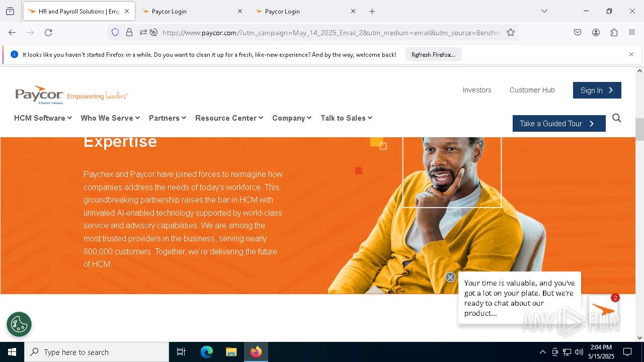Open the Customer Hub link
The image size is (644, 362).
pos(532,90)
